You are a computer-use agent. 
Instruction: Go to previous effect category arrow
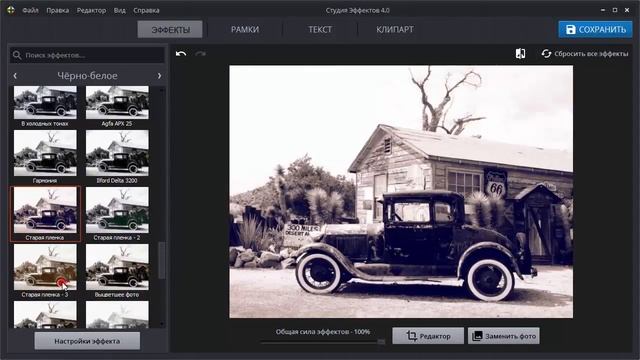(15, 76)
